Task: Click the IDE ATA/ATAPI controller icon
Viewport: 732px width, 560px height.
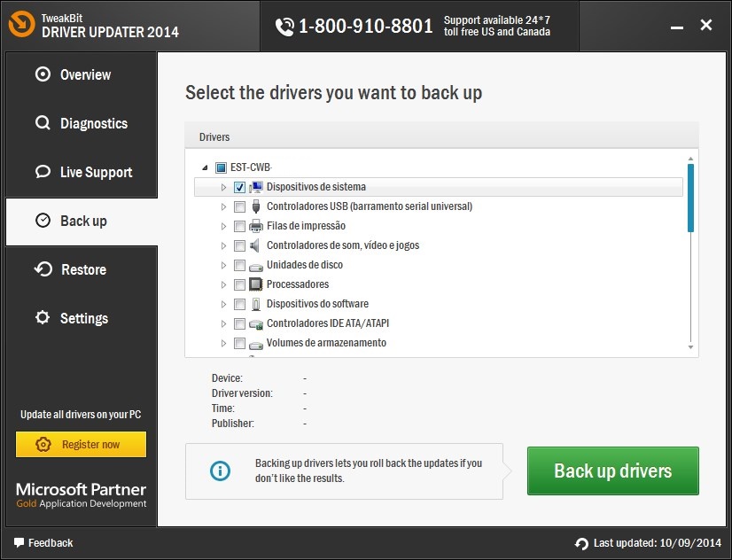Action: pos(256,324)
